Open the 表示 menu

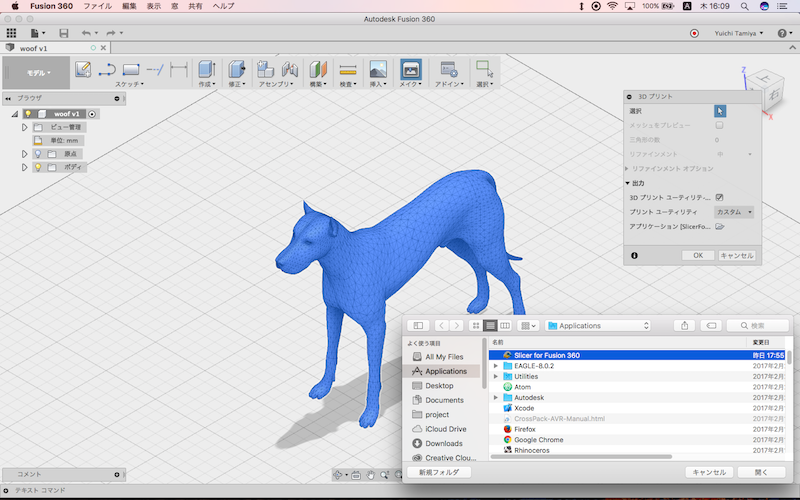pyautogui.click(x=154, y=6)
